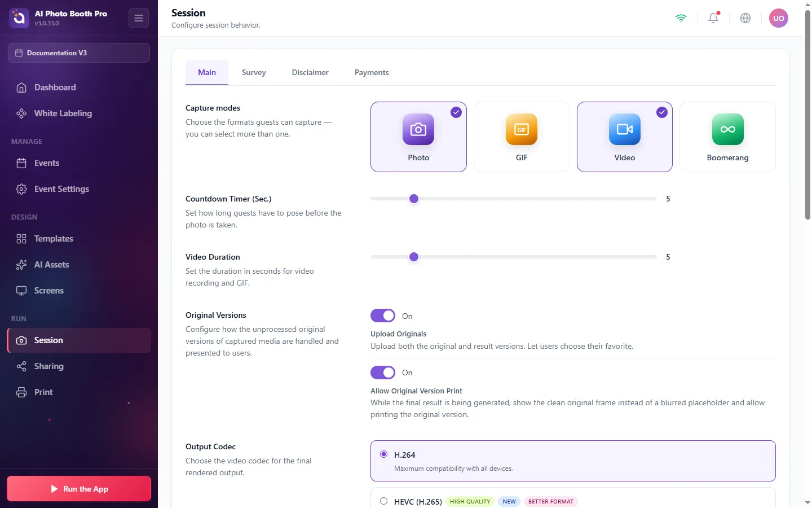Select the H.264 codec radio button

tap(384, 454)
